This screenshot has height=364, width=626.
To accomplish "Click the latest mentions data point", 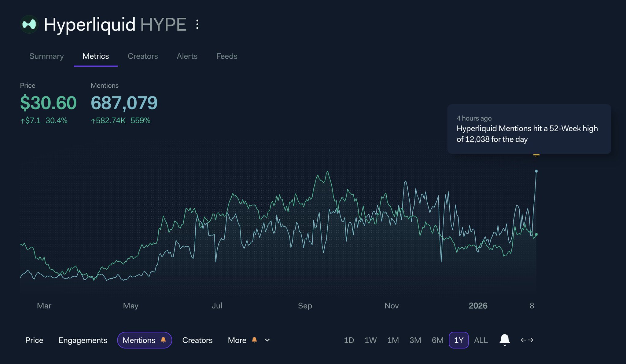I will click(536, 171).
